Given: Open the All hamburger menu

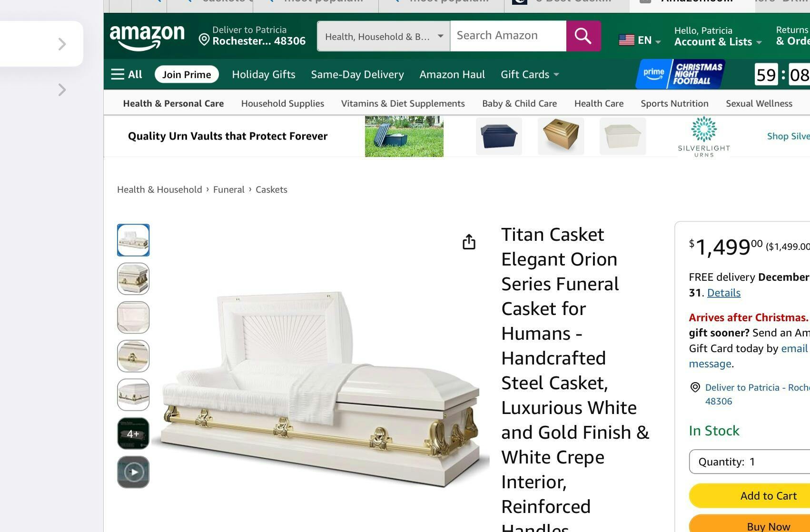Looking at the screenshot, I should coord(127,74).
